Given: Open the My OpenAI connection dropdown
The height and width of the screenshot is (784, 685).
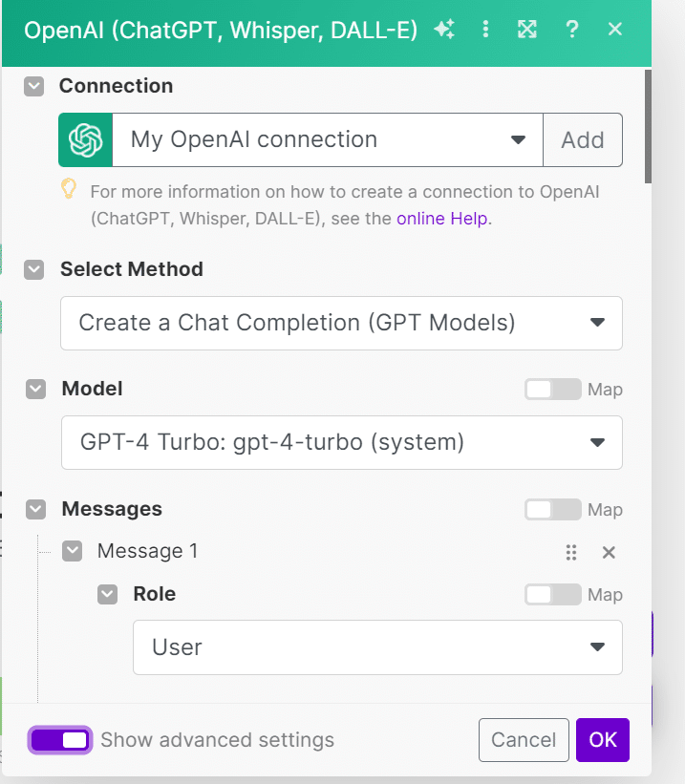Looking at the screenshot, I should click(x=328, y=140).
